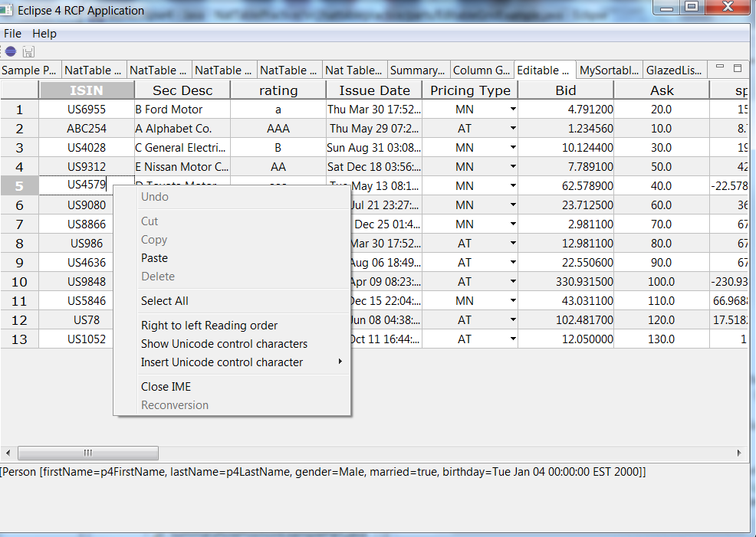Choose Select All in context menu
Screen dimensions: 756x537
pos(164,301)
